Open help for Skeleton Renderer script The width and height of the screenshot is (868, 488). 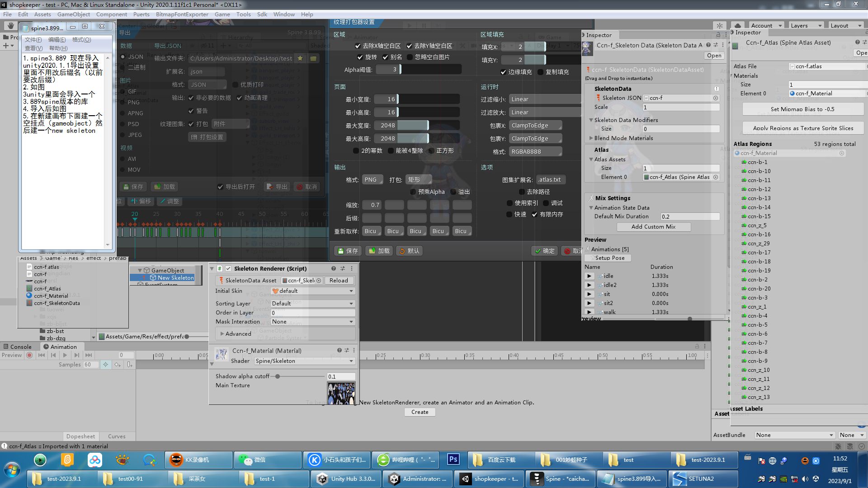(x=334, y=268)
